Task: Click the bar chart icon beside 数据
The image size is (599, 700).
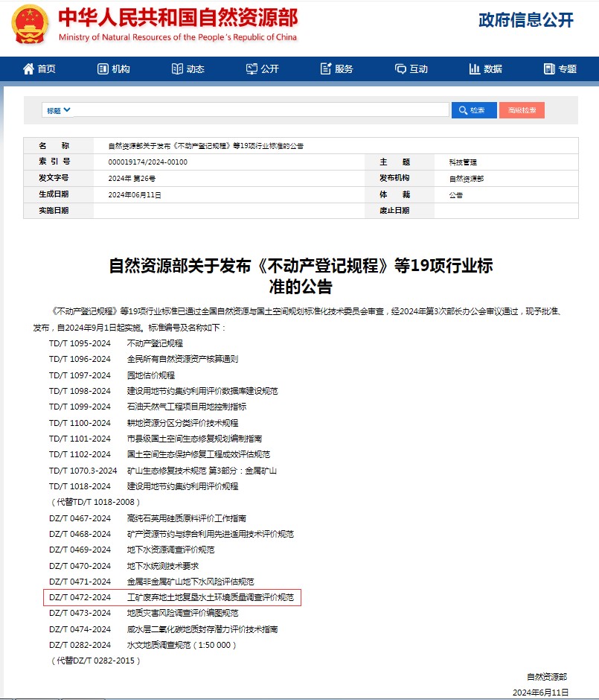Action: tap(475, 69)
